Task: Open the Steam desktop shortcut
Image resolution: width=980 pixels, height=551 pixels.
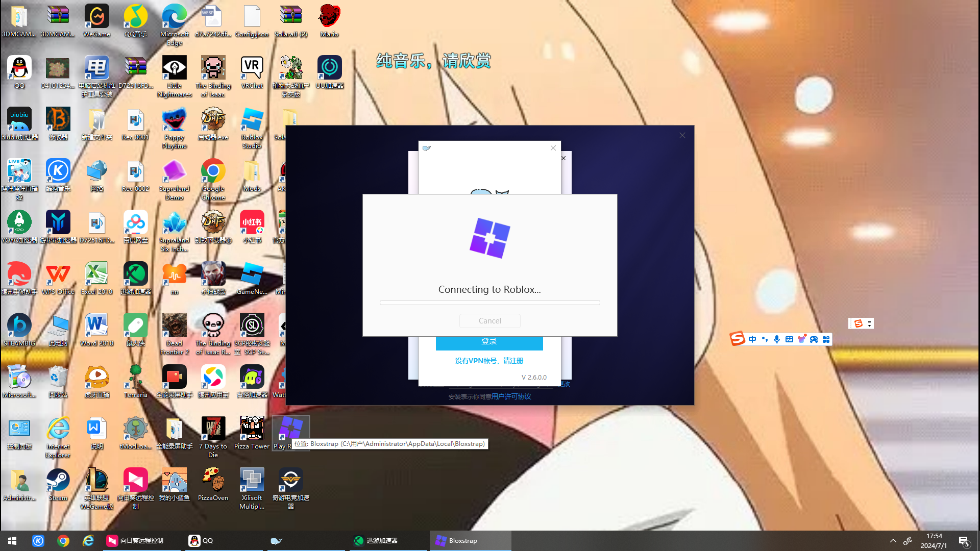Action: coord(58,484)
